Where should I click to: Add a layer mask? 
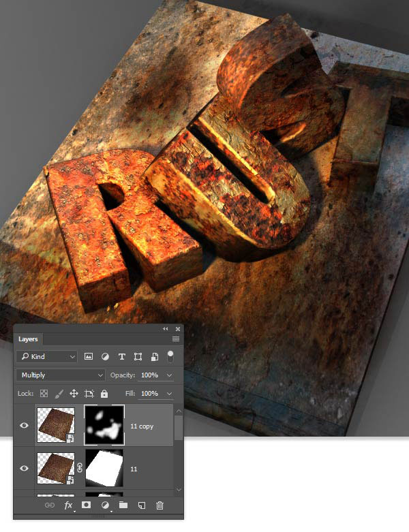tap(86, 505)
